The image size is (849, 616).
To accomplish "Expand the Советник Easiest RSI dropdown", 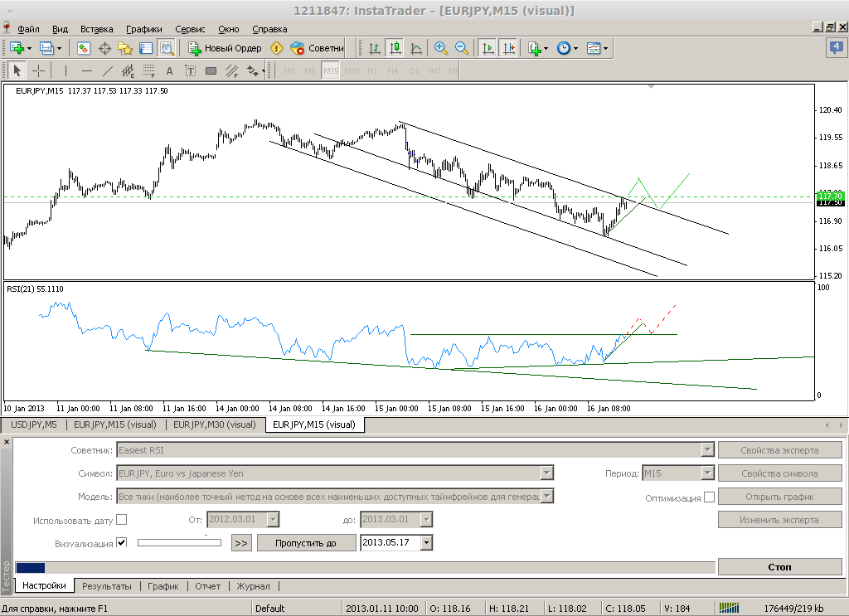I will [x=707, y=450].
